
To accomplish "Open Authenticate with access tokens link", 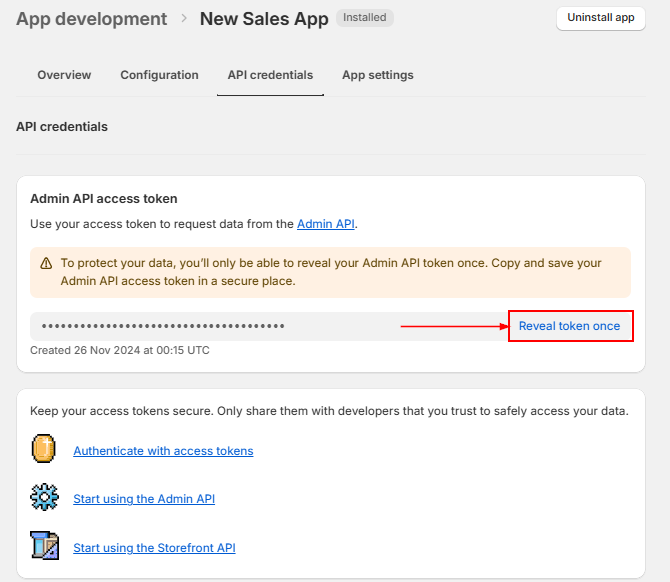I will pyautogui.click(x=163, y=451).
